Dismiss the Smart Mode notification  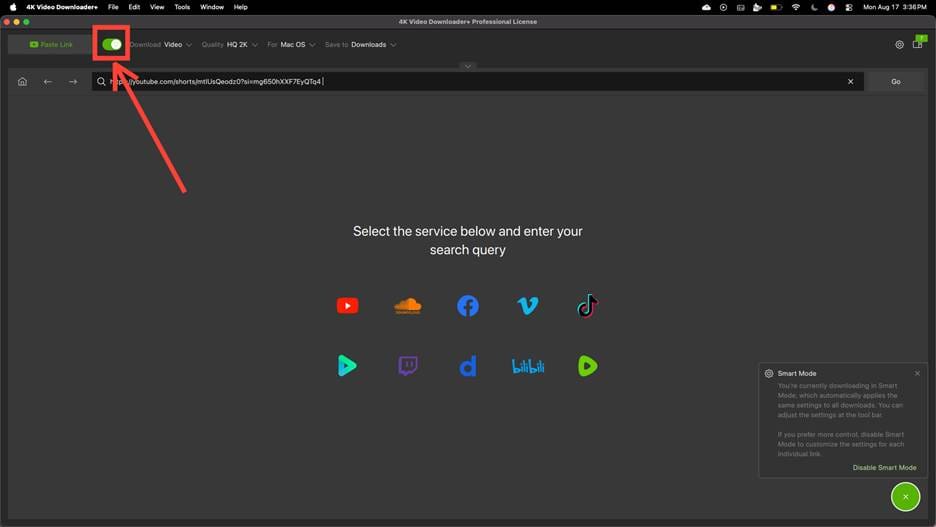coord(917,373)
